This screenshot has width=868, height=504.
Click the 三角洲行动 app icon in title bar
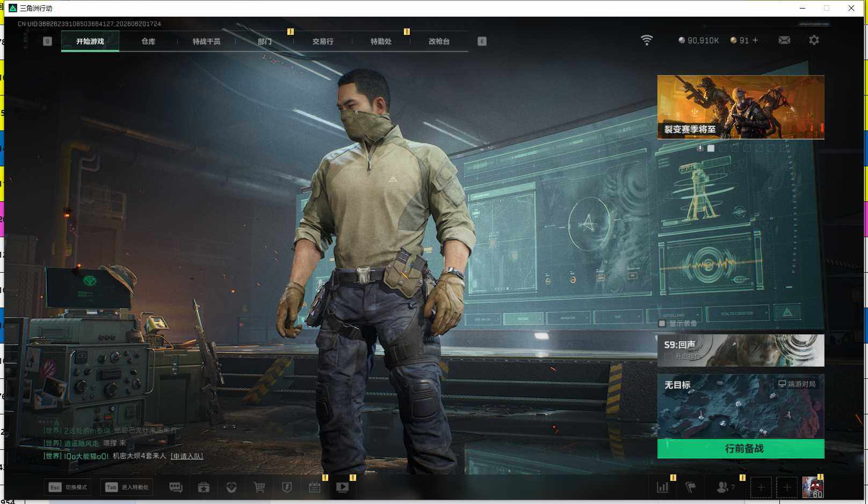(x=13, y=8)
